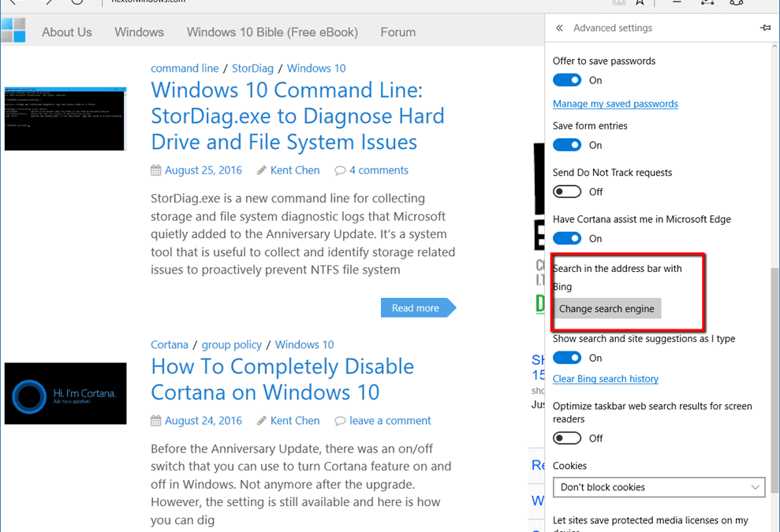Select Windows 10 Bible (Free eBook) menu

(272, 32)
